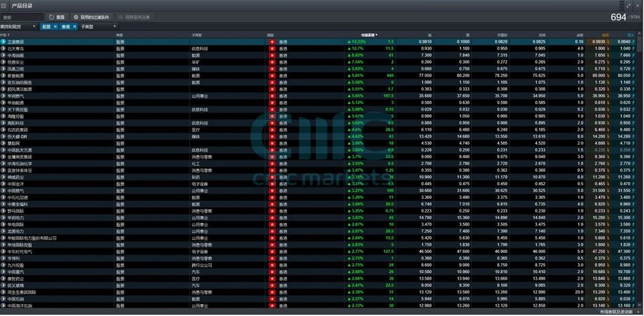
Task: Click sell price 80.000 for 新奥能源
Action: point(599,75)
